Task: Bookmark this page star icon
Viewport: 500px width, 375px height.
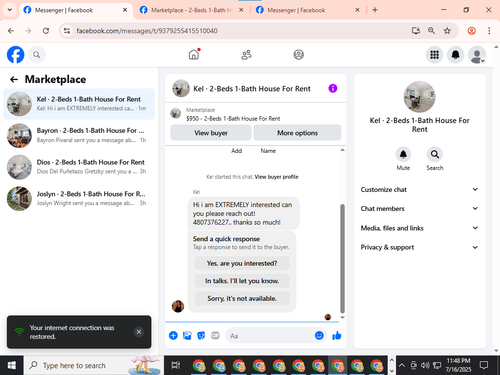Action: click(447, 31)
